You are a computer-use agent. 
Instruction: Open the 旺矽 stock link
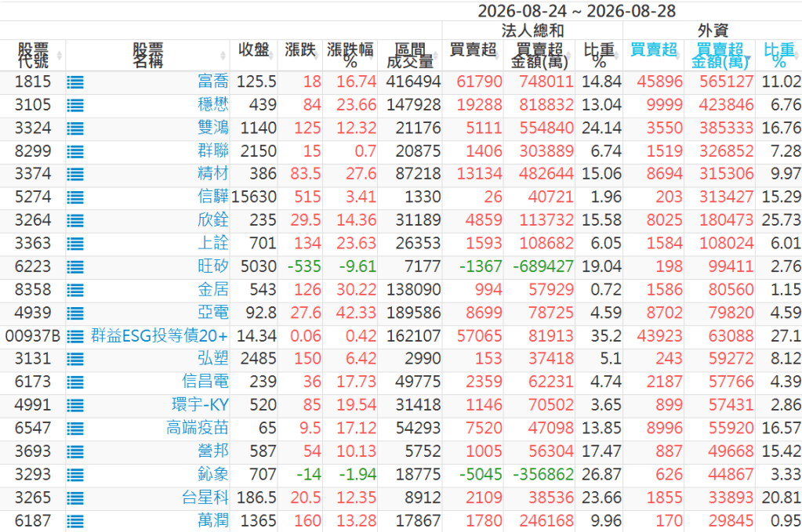click(x=212, y=266)
